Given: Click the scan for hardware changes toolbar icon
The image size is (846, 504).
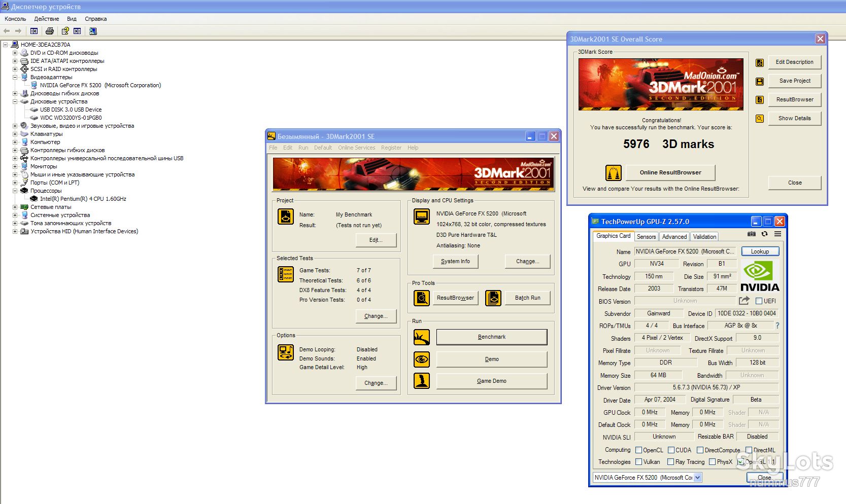Looking at the screenshot, I should coord(93,31).
